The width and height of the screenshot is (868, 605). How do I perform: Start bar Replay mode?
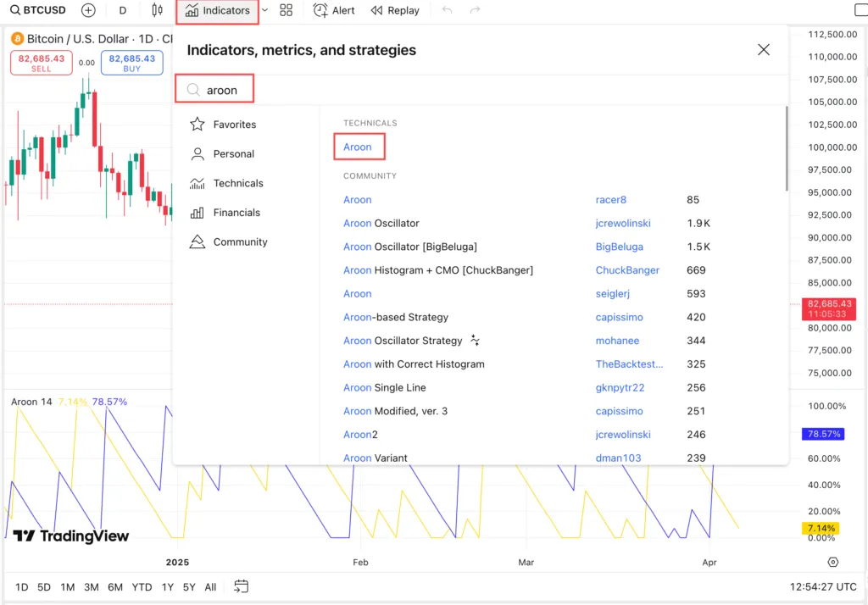coord(395,10)
